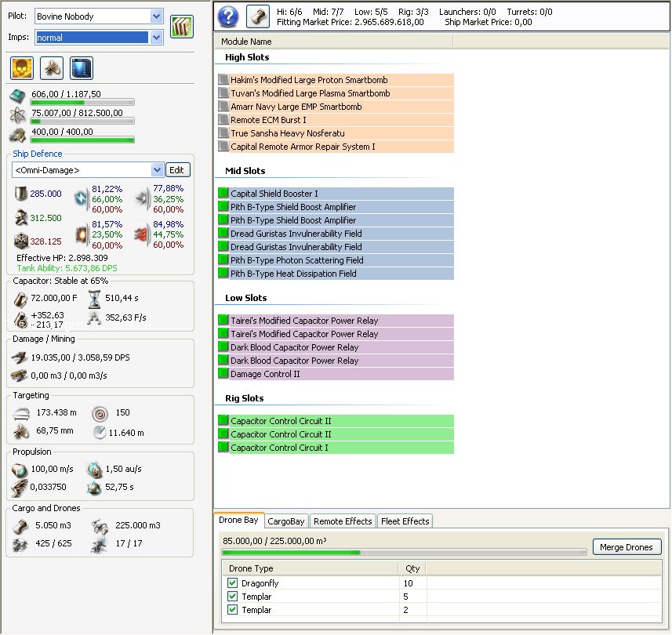Toggle Remote ECM Burst I module state

click(223, 119)
